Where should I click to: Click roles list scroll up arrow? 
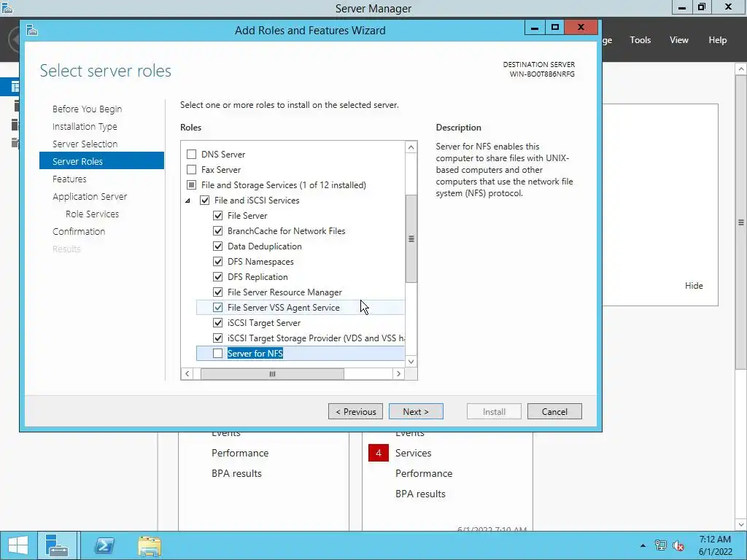411,147
